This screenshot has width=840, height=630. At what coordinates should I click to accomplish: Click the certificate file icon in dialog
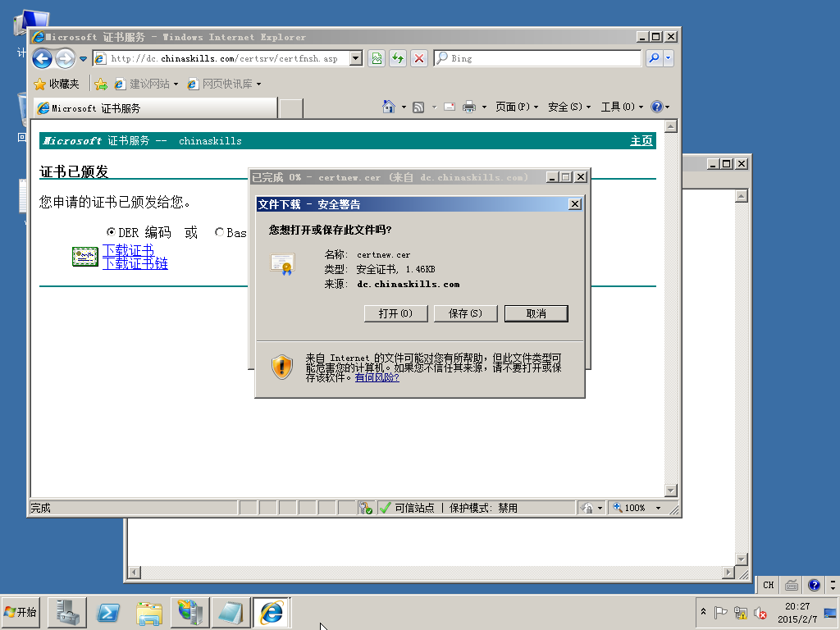[x=283, y=263]
